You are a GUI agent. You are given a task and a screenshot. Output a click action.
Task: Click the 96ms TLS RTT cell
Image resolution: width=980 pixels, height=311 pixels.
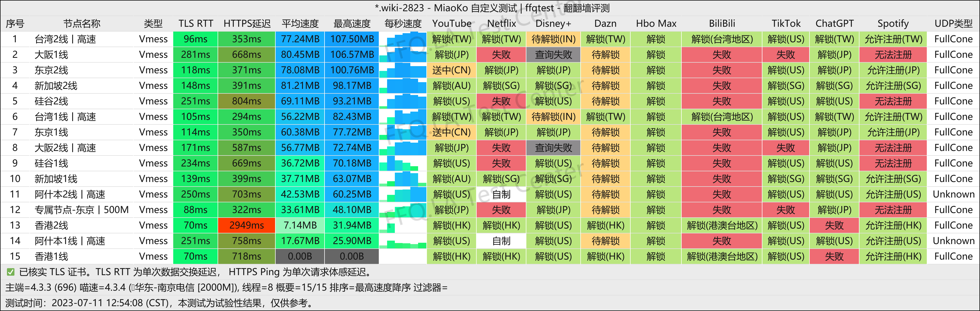(195, 39)
